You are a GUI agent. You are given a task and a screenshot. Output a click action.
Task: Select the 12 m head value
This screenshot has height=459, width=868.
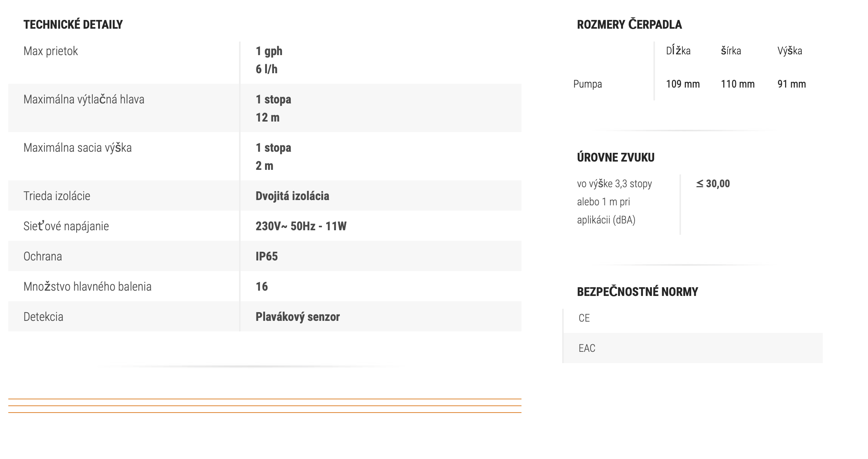pyautogui.click(x=267, y=117)
